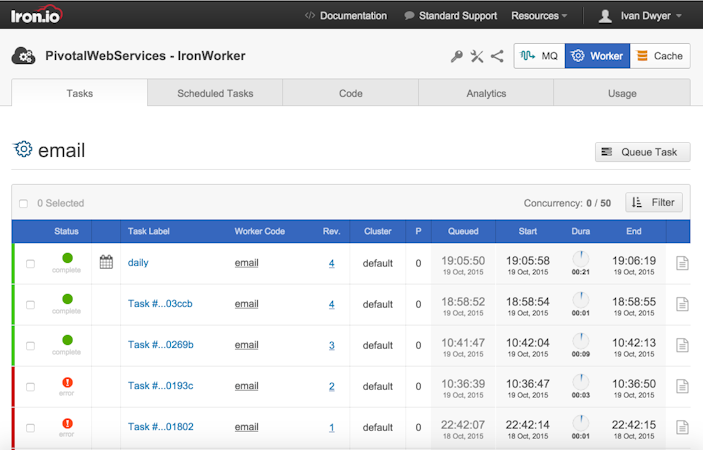Check the box for Task #...0193c row
This screenshot has height=450, width=703.
click(30, 387)
